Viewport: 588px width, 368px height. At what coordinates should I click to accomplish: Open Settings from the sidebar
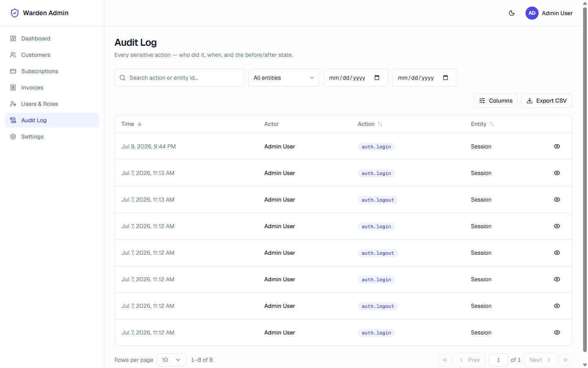point(52,137)
